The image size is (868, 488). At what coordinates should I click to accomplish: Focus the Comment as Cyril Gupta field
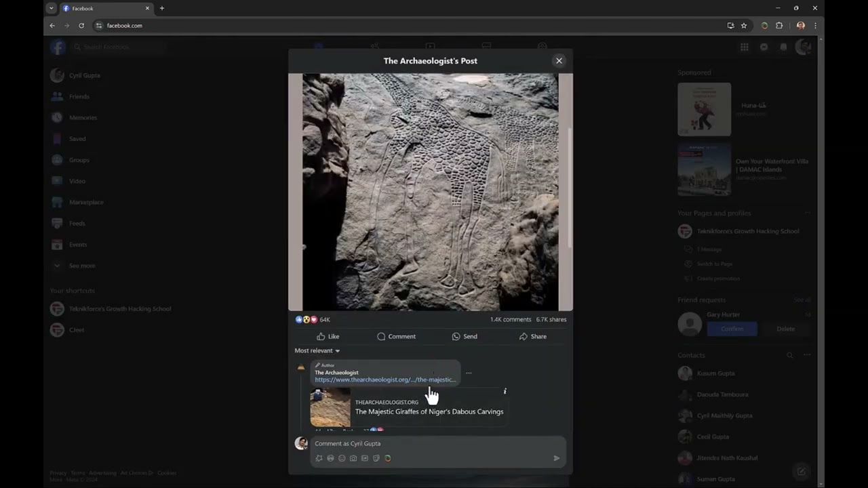pyautogui.click(x=437, y=443)
